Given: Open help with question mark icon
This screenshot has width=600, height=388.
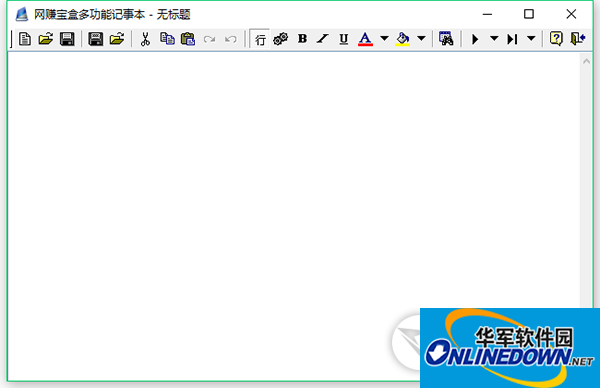Looking at the screenshot, I should (x=556, y=39).
